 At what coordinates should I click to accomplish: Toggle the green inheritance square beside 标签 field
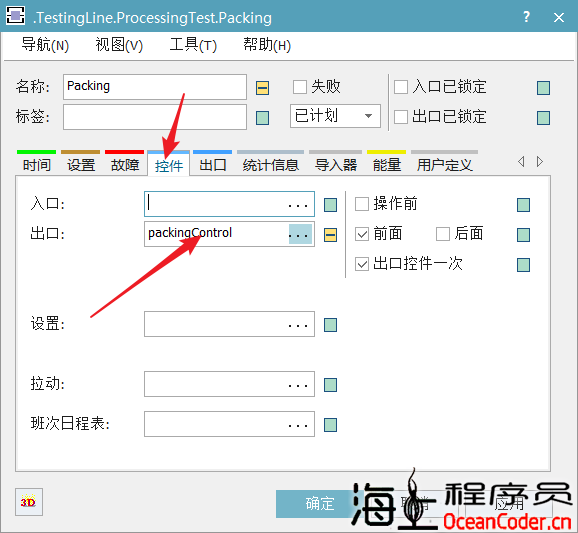[x=262, y=118]
